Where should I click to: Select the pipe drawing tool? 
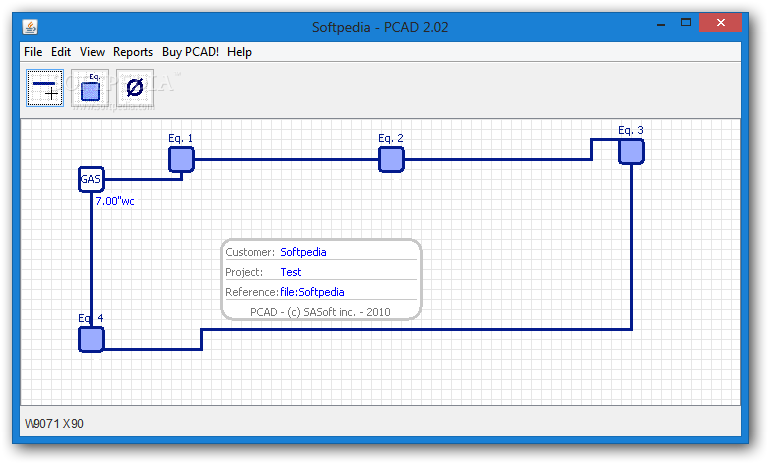(45, 88)
